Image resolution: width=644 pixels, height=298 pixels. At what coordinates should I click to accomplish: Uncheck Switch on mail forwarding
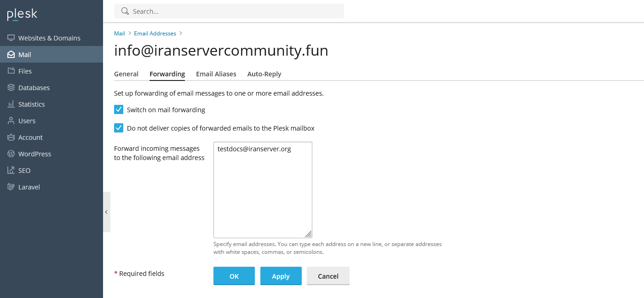tap(119, 109)
